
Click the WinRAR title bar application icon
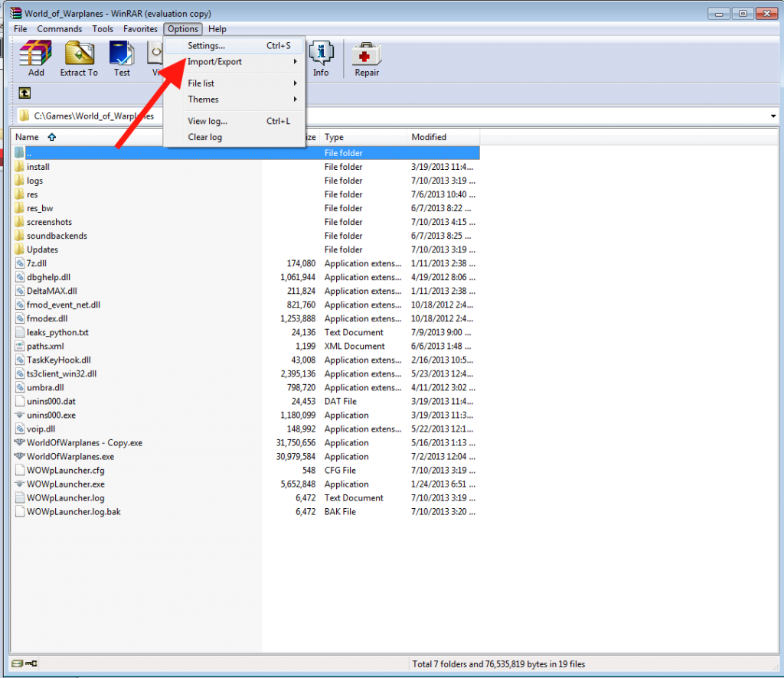[16, 13]
